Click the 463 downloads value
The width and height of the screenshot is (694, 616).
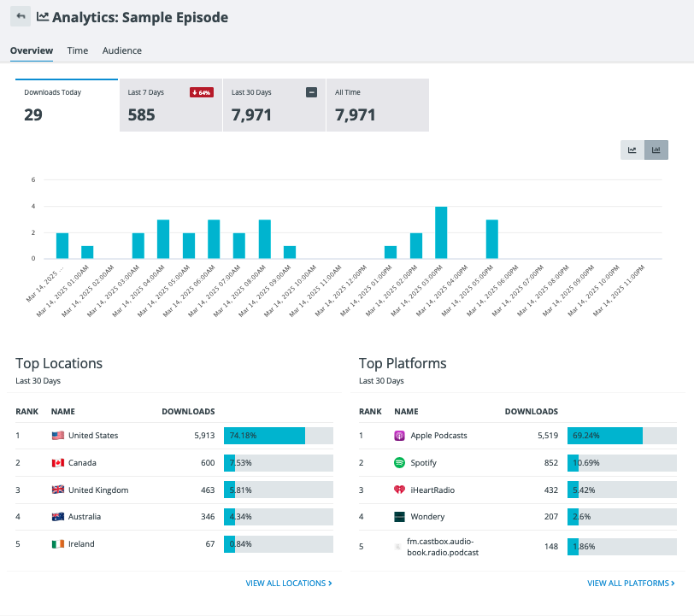pyautogui.click(x=208, y=490)
